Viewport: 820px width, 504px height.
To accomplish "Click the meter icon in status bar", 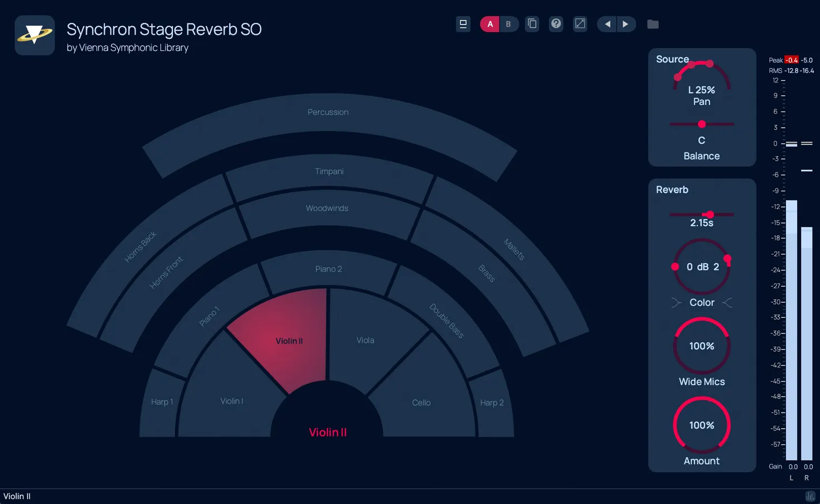I will click(811, 496).
